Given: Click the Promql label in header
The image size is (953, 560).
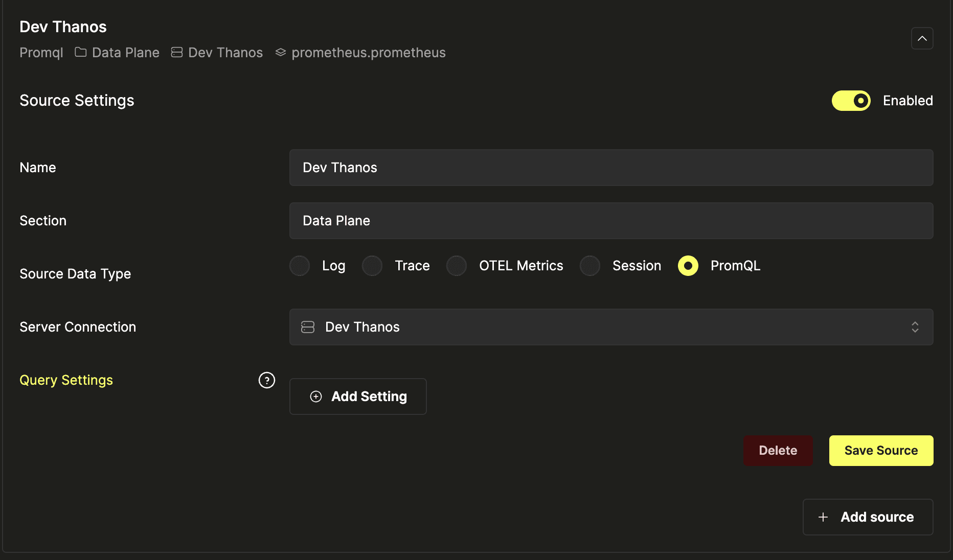Looking at the screenshot, I should [x=41, y=53].
